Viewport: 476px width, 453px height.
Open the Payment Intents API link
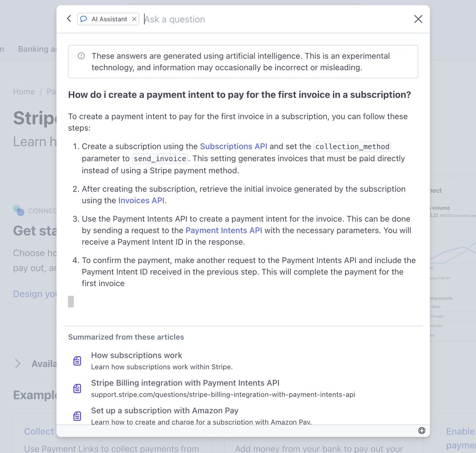224,230
